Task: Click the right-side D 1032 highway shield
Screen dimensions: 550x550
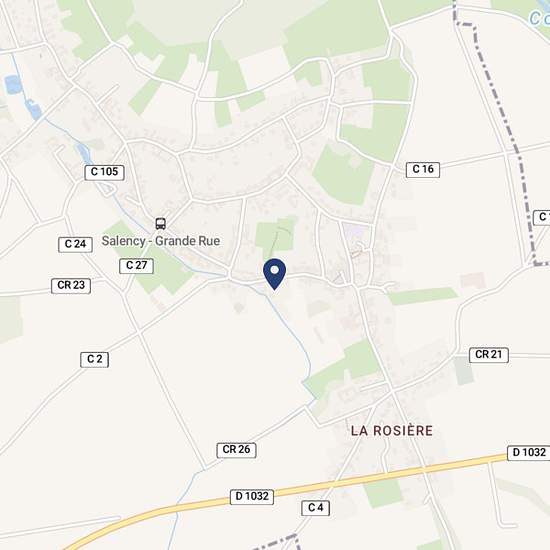Action: click(x=529, y=453)
